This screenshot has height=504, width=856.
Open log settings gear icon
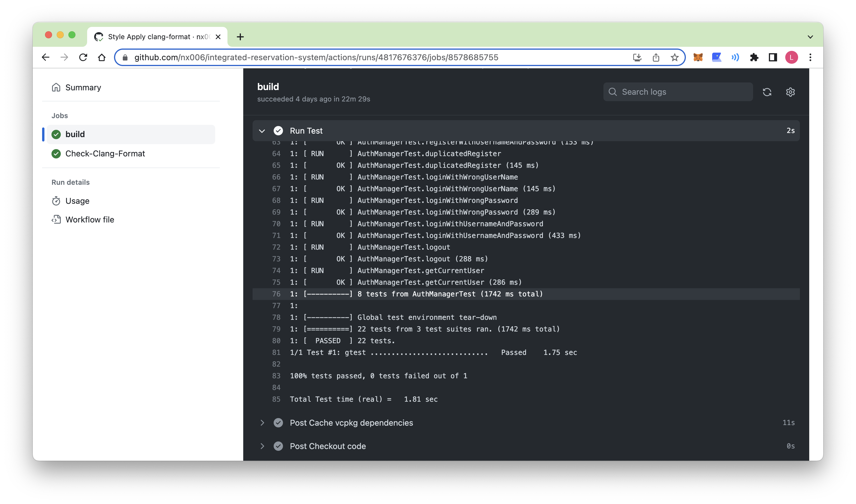(791, 92)
